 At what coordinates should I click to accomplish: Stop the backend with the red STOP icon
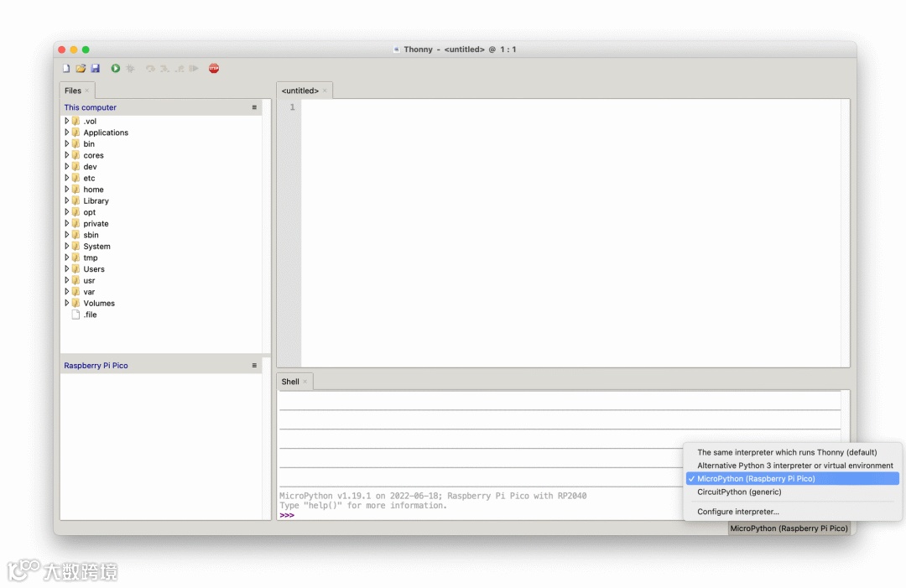click(x=214, y=68)
